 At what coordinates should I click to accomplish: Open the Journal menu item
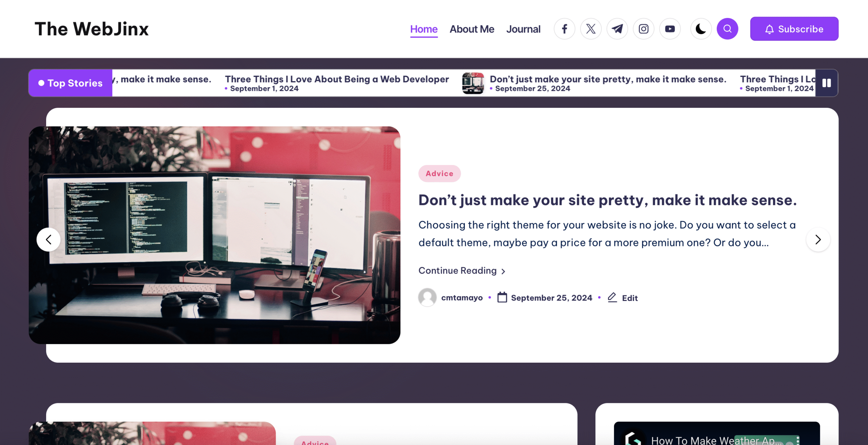[523, 29]
